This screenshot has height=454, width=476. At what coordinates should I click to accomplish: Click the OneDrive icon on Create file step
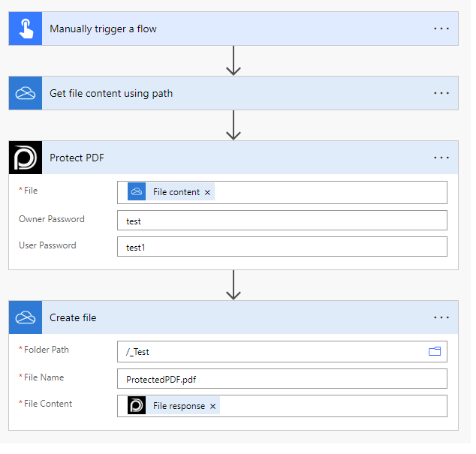[26, 317]
